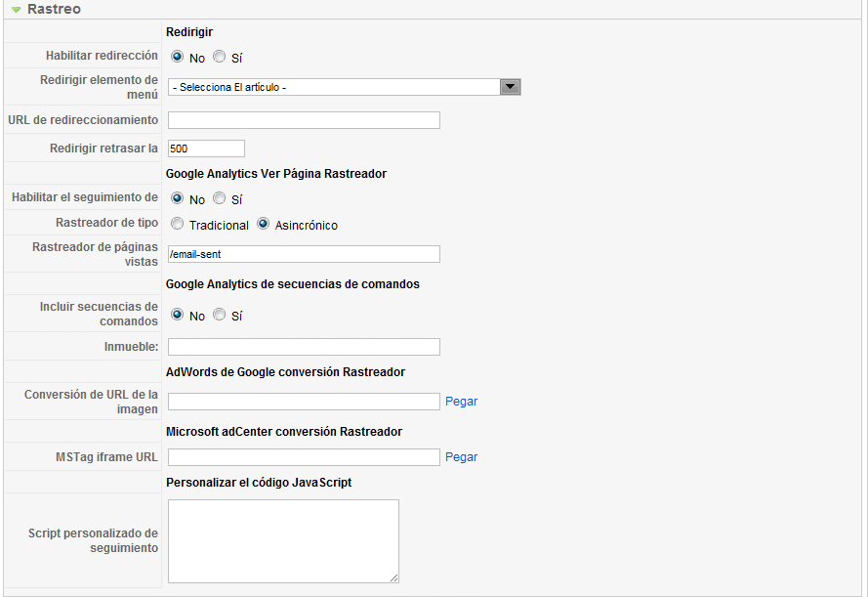Collapse the Rastreo section green arrow

tap(16, 10)
